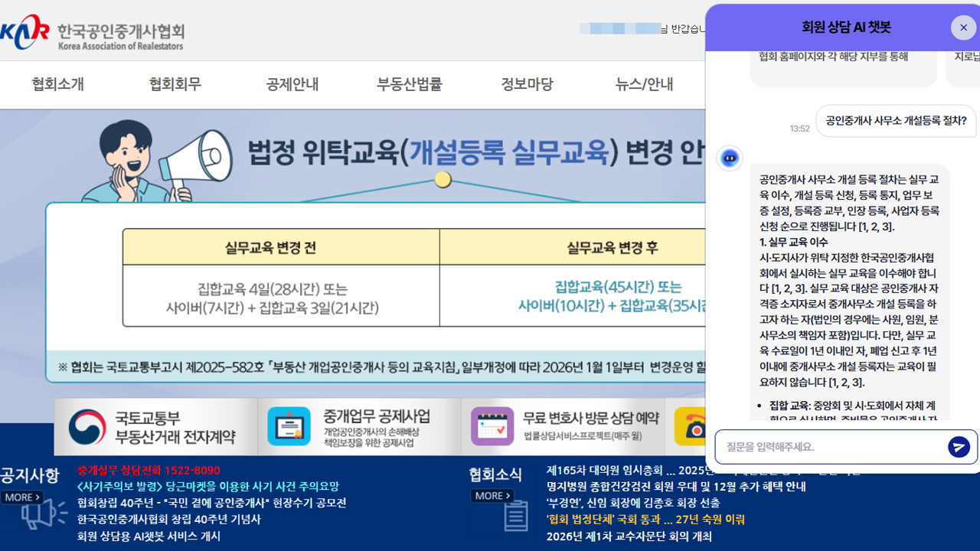Open the 뉴스/안내 menu
980x551 pixels.
644,84
